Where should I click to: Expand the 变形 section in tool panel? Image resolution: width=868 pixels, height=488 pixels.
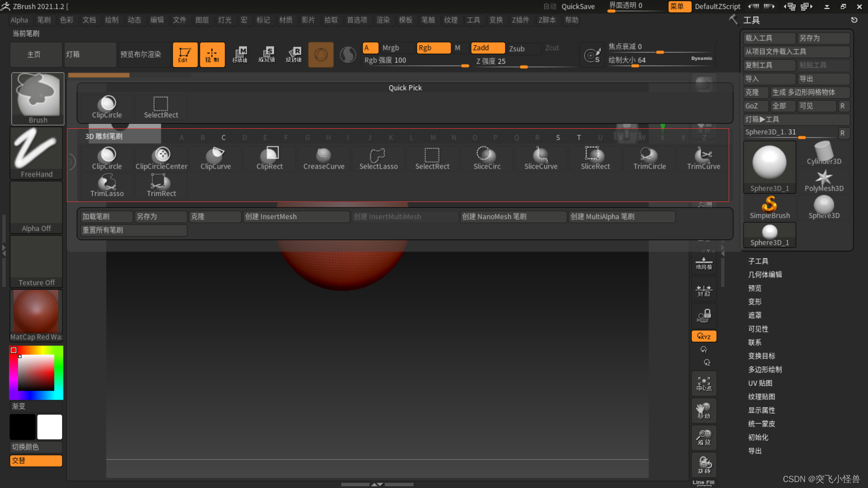pos(755,302)
